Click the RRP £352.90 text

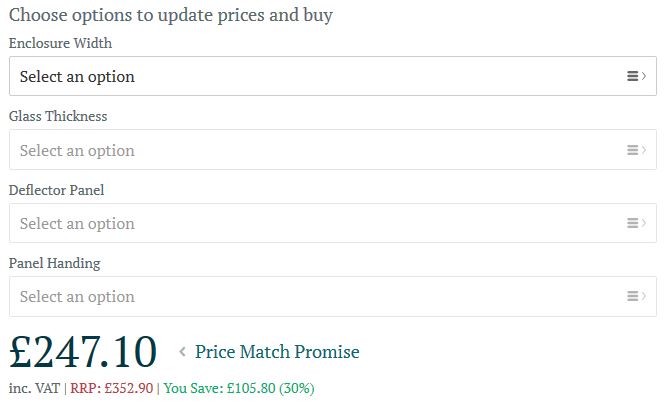click(x=111, y=388)
